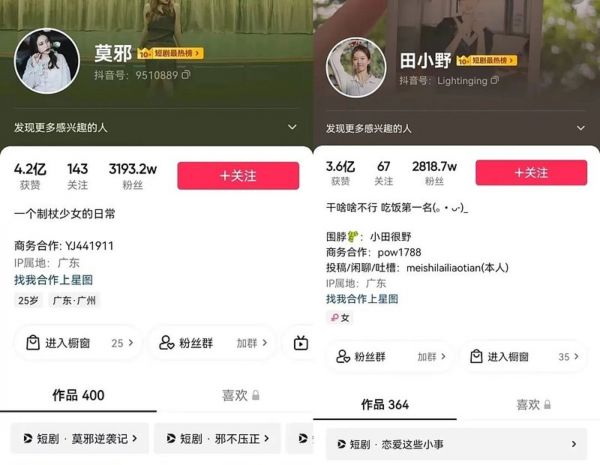Select 田小野's 作品 364 tab

tap(385, 405)
